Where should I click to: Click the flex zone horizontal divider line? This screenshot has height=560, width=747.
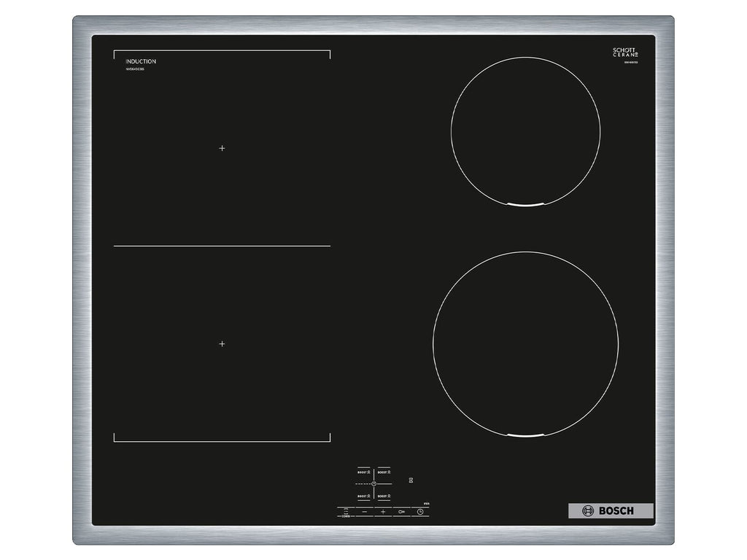(x=222, y=246)
